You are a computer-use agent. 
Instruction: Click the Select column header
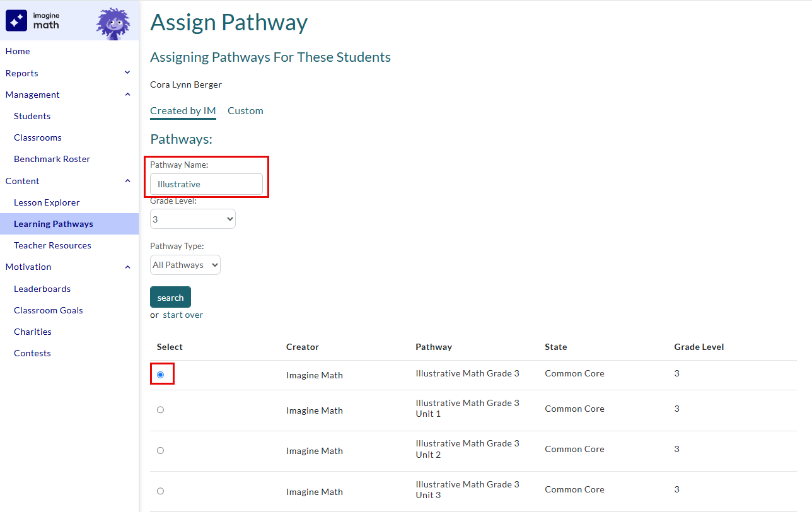170,347
